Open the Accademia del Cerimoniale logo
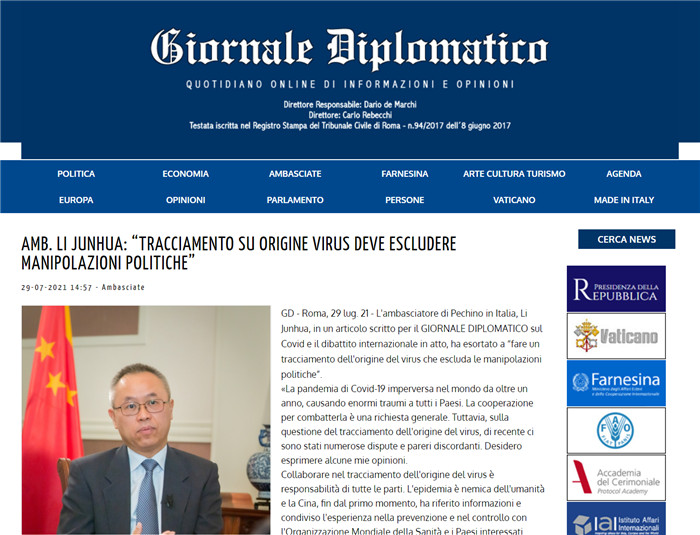Image resolution: width=700 pixels, height=535 pixels. [x=616, y=478]
